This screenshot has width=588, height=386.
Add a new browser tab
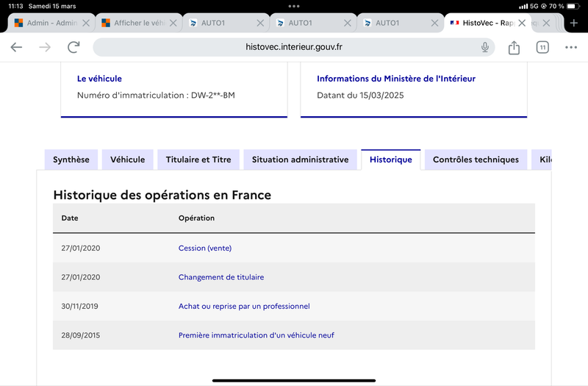(x=574, y=23)
